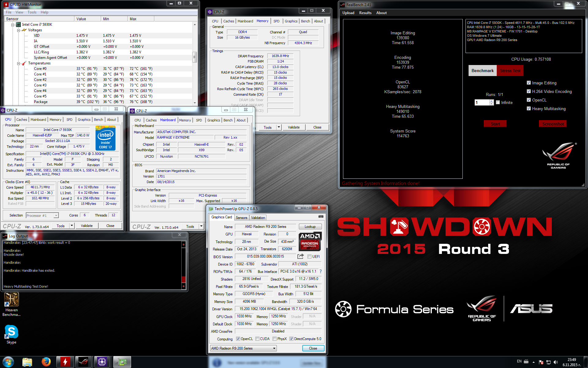Image resolution: width=588 pixels, height=368 pixels.
Task: Switch to GPU-Z taskbar icon
Action: [122, 362]
